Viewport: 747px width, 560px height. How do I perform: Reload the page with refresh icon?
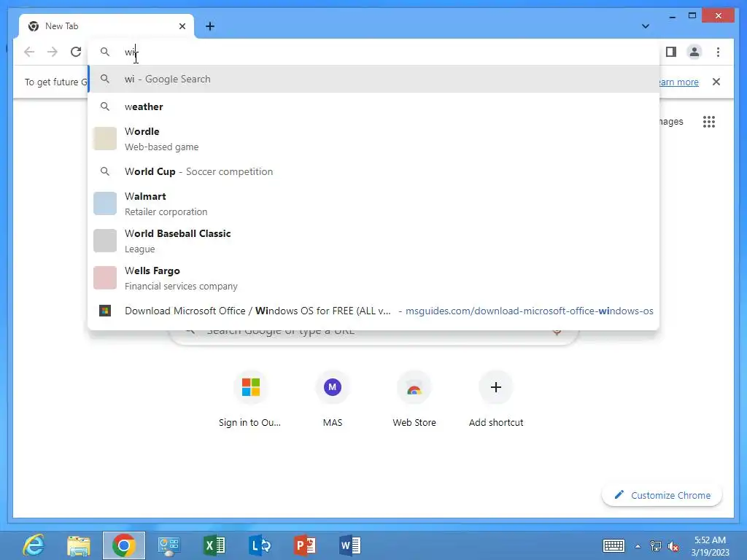pos(76,52)
